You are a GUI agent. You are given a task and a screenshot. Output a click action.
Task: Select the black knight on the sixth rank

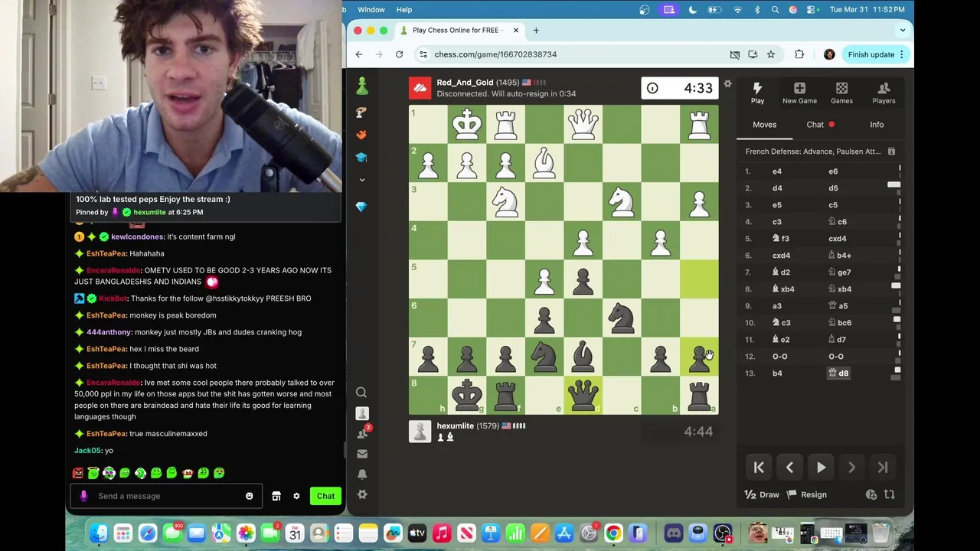(622, 318)
